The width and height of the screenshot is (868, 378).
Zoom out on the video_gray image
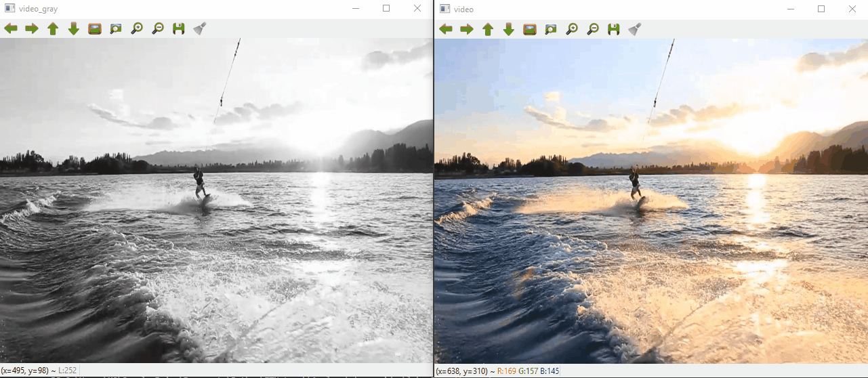click(158, 28)
